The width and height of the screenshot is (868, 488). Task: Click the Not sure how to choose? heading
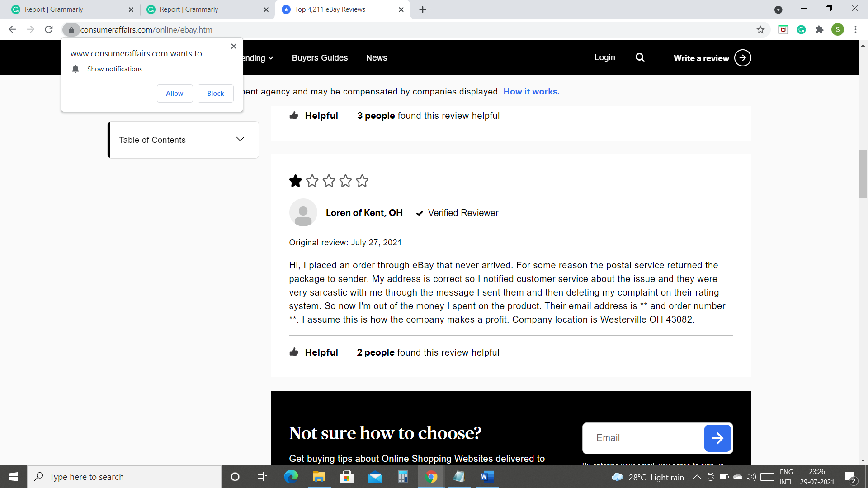(x=385, y=433)
